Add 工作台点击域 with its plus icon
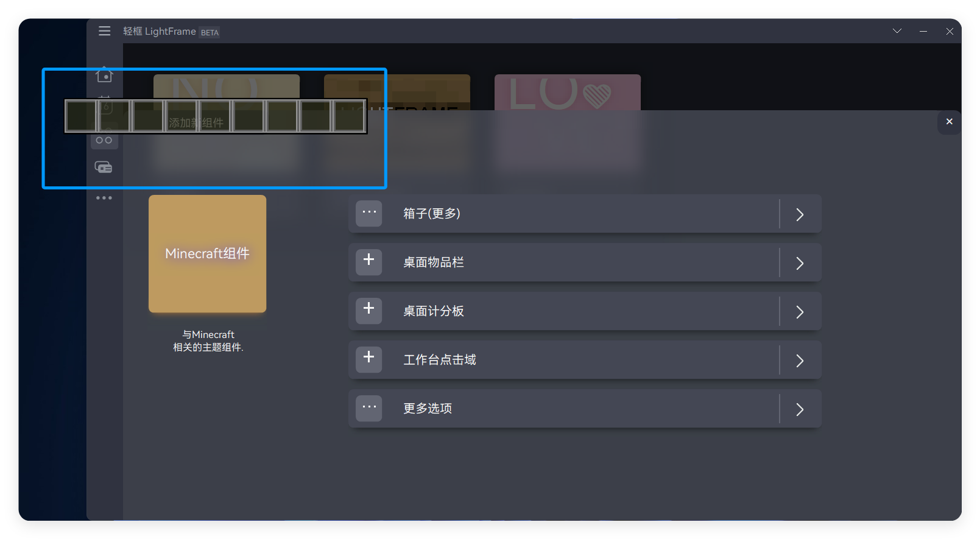 pos(369,360)
